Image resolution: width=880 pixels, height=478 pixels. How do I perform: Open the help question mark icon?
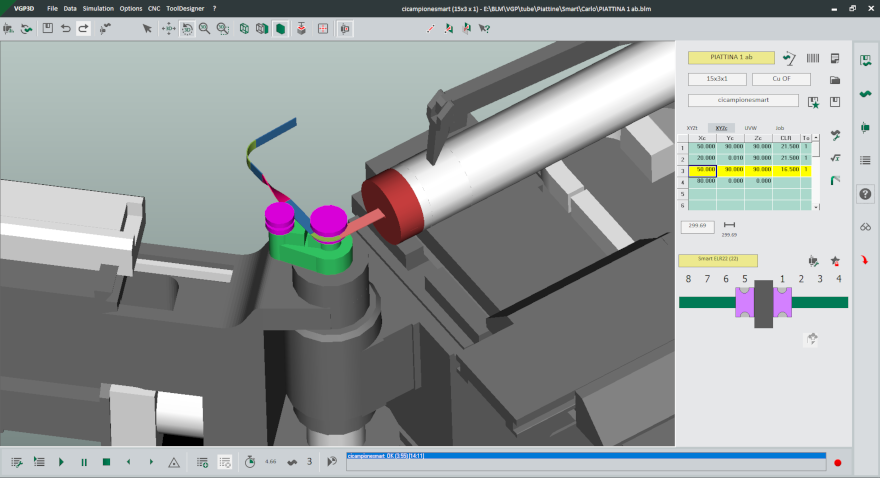pos(866,193)
